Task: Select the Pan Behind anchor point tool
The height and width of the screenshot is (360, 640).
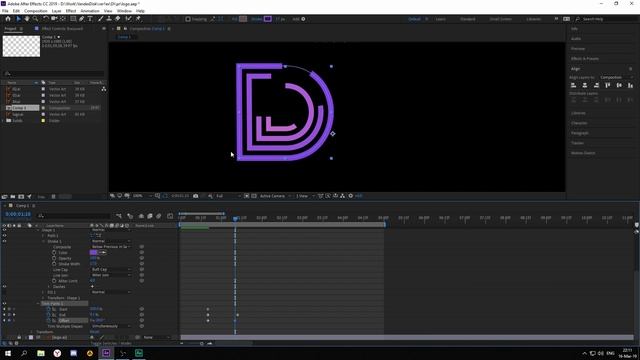Action: [63, 19]
